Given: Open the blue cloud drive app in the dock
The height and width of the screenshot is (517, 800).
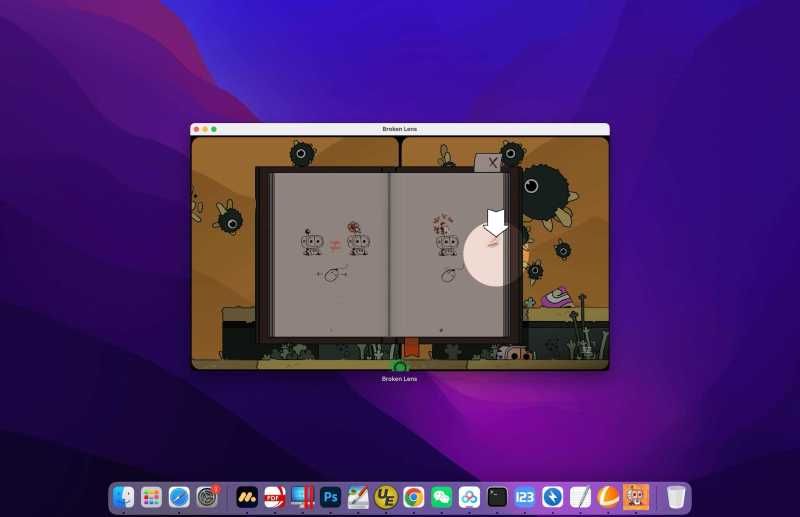Looking at the screenshot, I should point(469,497).
